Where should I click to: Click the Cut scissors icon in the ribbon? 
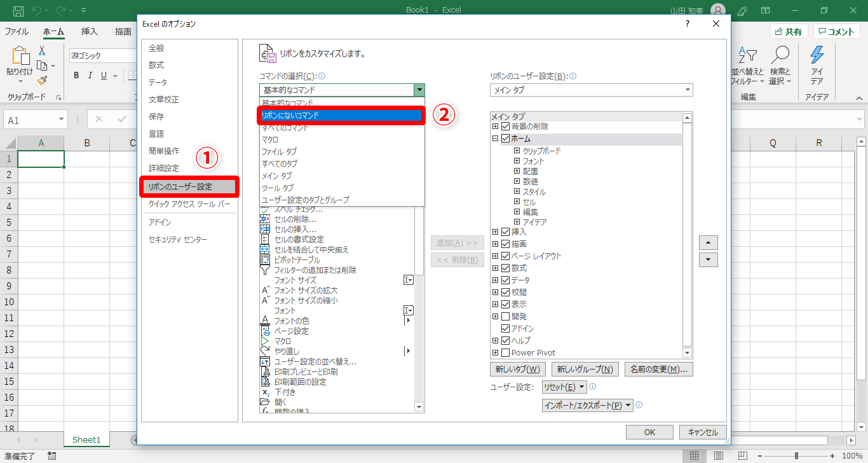[42, 51]
